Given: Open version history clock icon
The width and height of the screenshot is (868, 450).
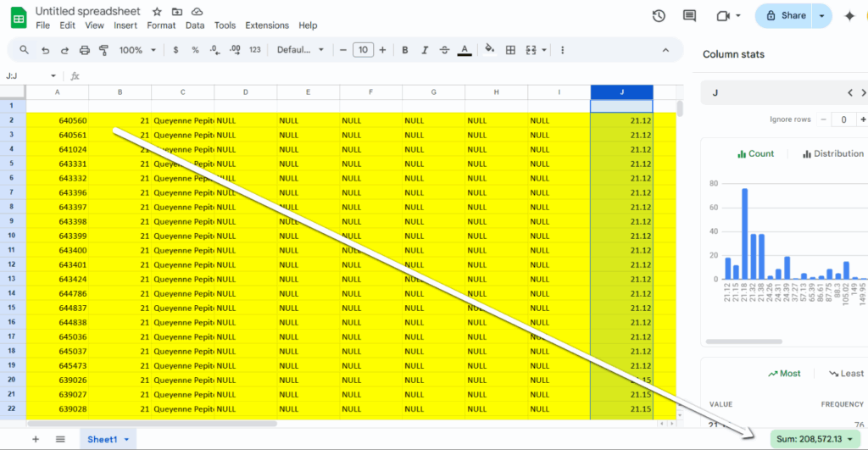Looking at the screenshot, I should [658, 16].
